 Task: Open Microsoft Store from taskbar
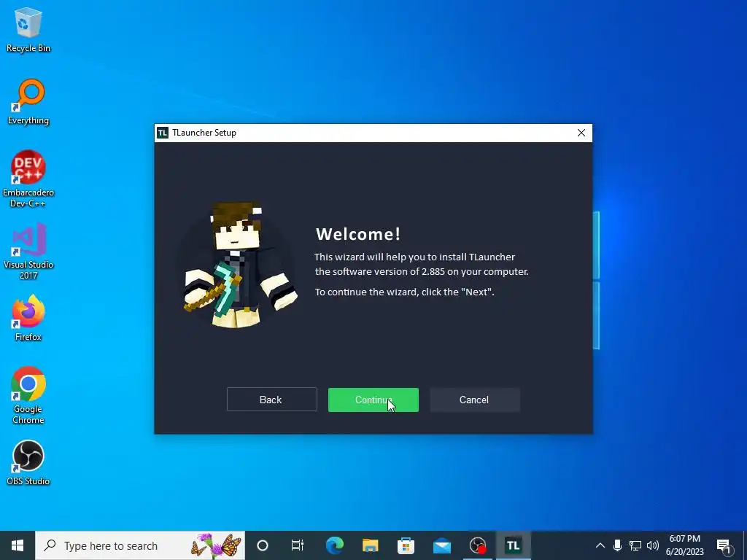(x=406, y=545)
